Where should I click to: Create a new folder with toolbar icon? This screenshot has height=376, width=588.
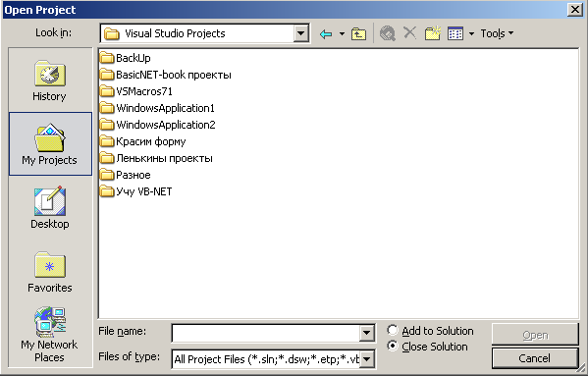432,33
